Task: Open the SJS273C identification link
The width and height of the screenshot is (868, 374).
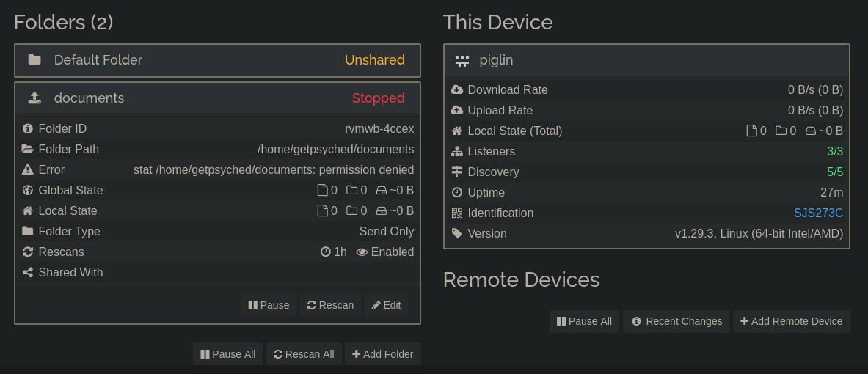Action: pos(818,213)
